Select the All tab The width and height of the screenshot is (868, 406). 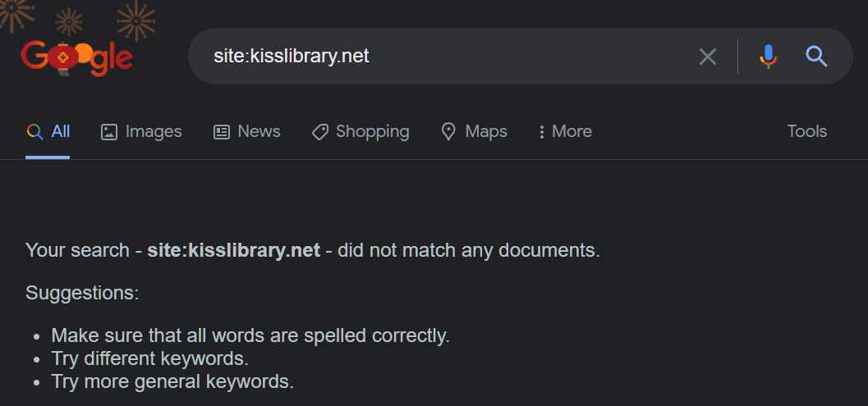coord(48,132)
